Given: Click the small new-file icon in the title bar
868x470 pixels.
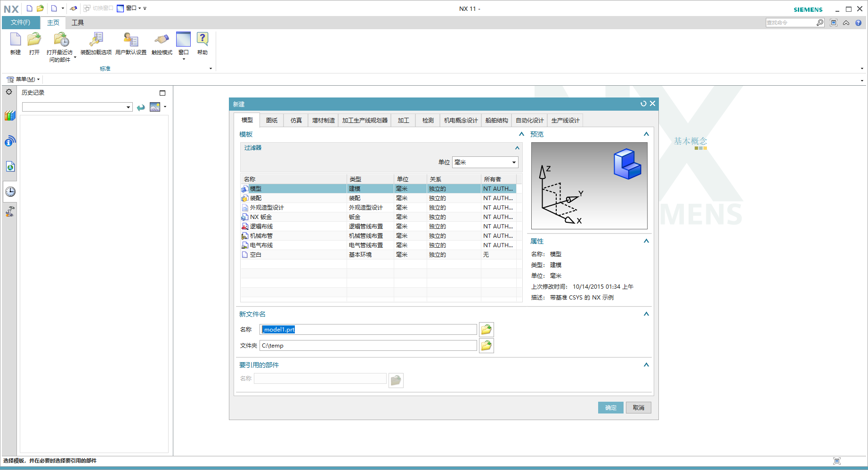Looking at the screenshot, I should (x=29, y=8).
